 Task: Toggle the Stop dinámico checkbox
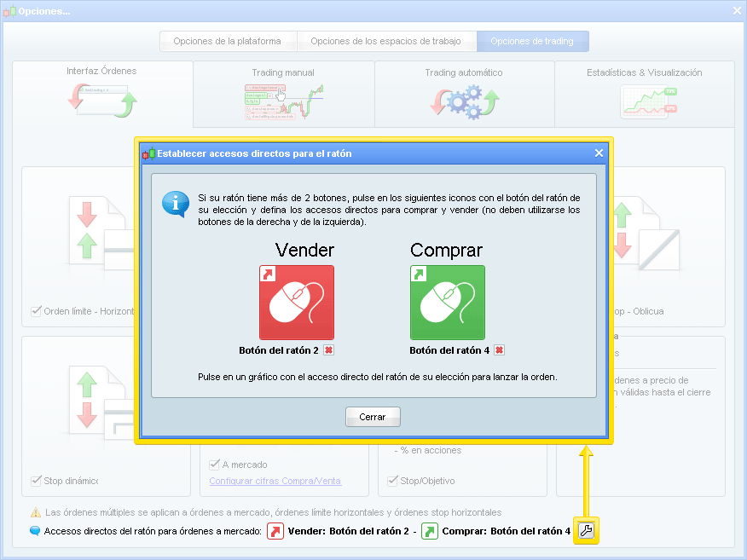tap(36, 481)
